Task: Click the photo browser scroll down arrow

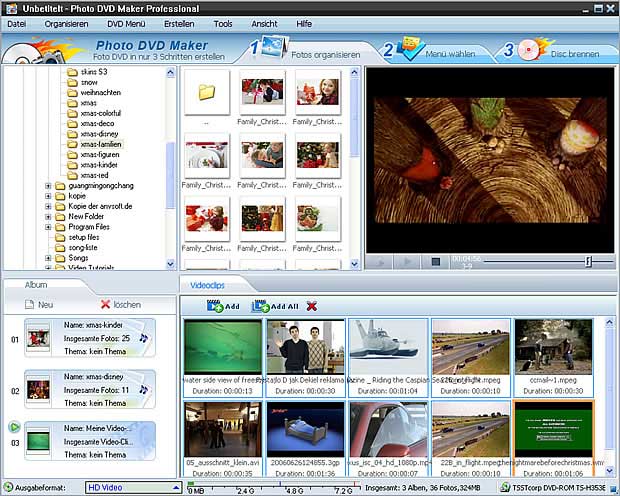Action: tap(354, 263)
